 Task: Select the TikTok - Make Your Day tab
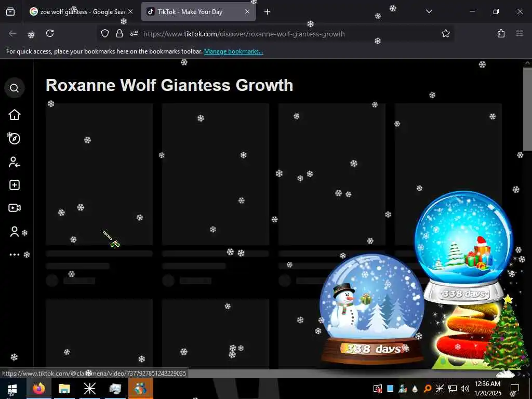198,12
